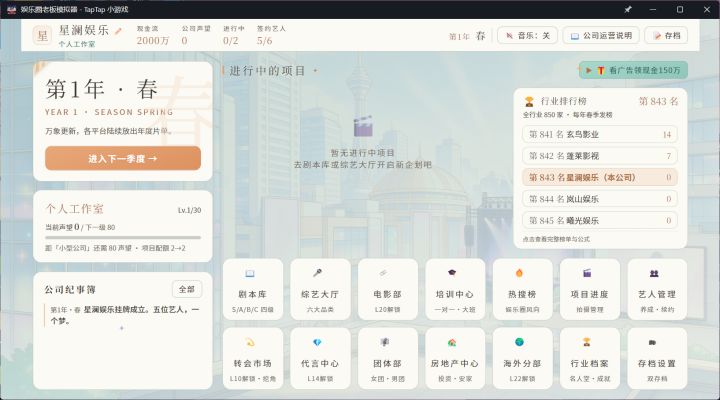Click the 现金流 2000万 value

[x=153, y=41]
